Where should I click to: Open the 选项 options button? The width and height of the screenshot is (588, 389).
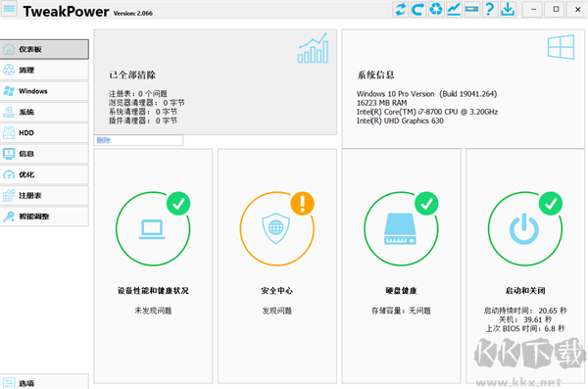coord(44,382)
